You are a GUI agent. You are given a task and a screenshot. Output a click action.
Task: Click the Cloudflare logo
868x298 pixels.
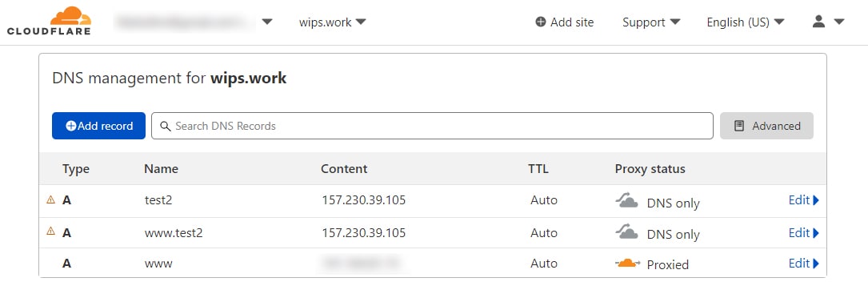pos(49,22)
